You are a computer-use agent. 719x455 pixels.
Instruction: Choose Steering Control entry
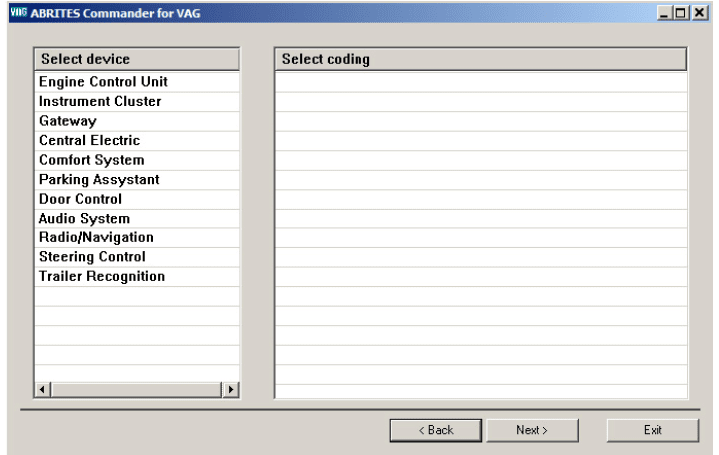click(x=92, y=257)
